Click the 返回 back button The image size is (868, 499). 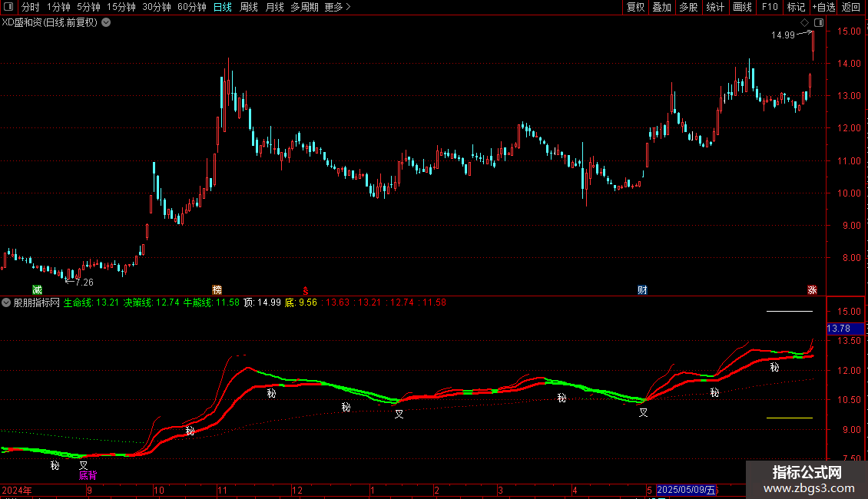coord(851,7)
